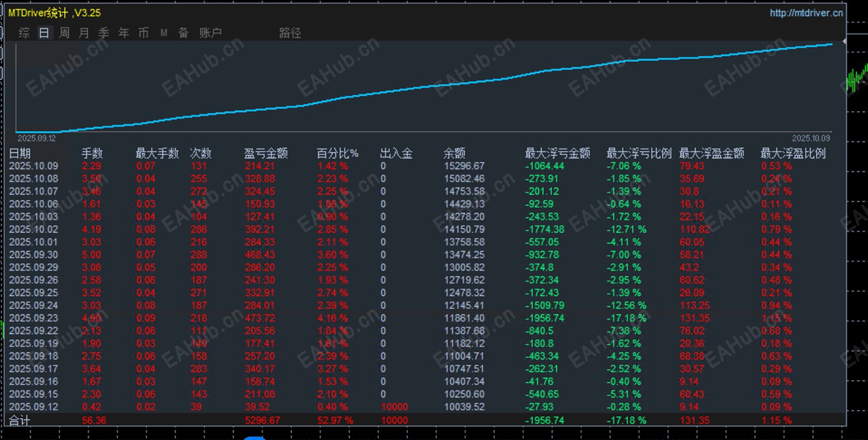
Task: Switch to the 月 monthly tab
Action: 84,33
